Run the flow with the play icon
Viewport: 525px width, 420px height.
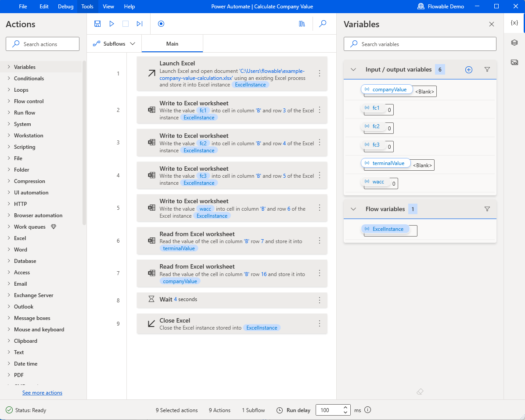pos(111,24)
